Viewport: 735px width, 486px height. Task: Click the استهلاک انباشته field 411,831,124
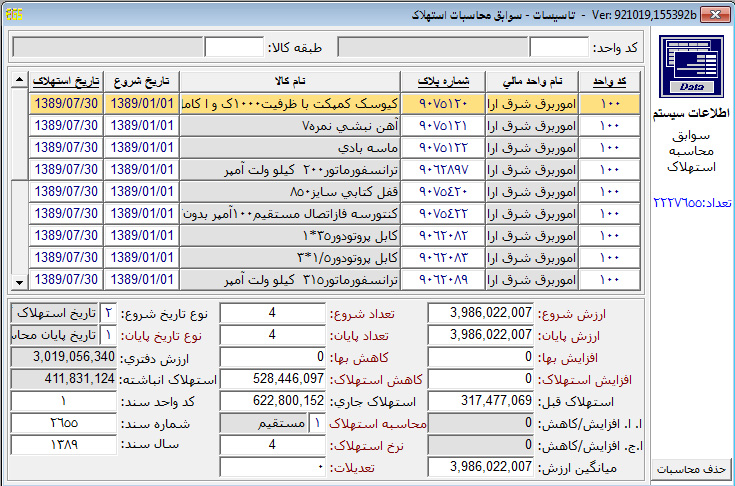[x=63, y=379]
